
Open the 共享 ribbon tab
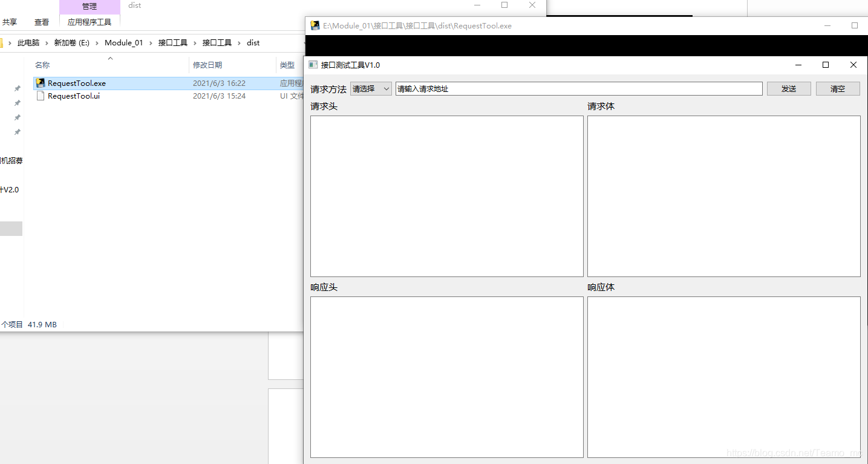coord(10,22)
